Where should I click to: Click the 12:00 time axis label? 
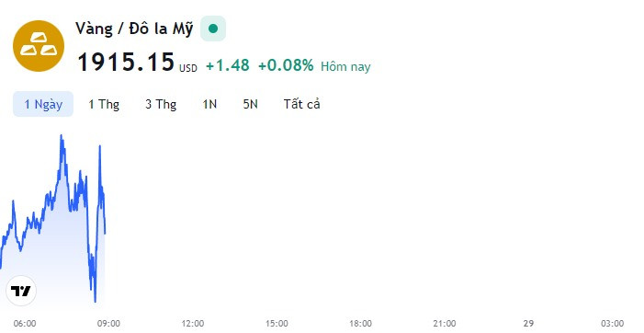pos(193,324)
